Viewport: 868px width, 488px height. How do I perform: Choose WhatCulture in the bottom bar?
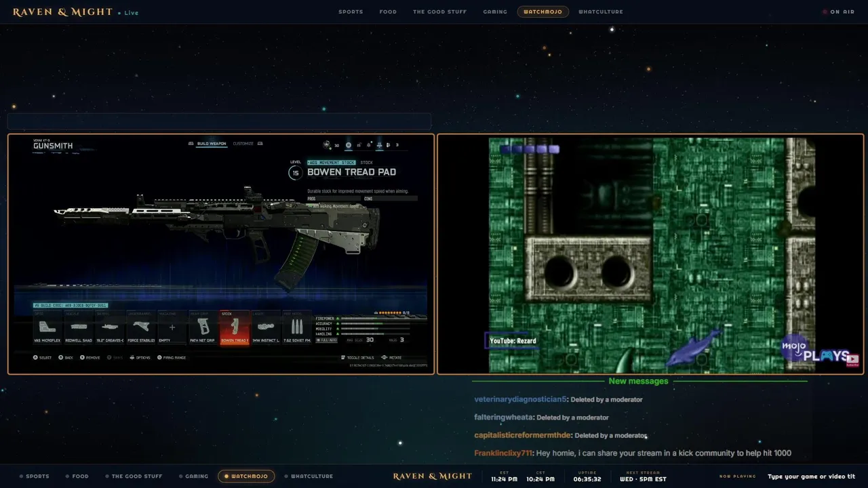point(309,476)
